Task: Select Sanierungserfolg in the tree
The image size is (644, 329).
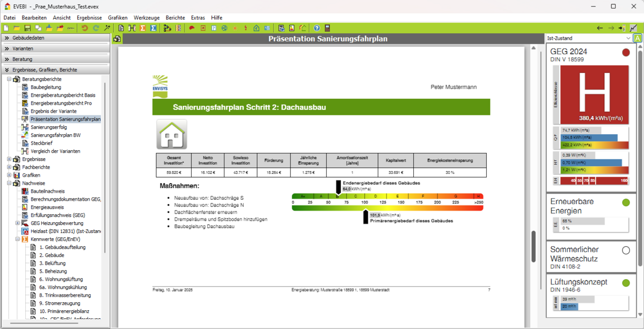Action: click(48, 127)
